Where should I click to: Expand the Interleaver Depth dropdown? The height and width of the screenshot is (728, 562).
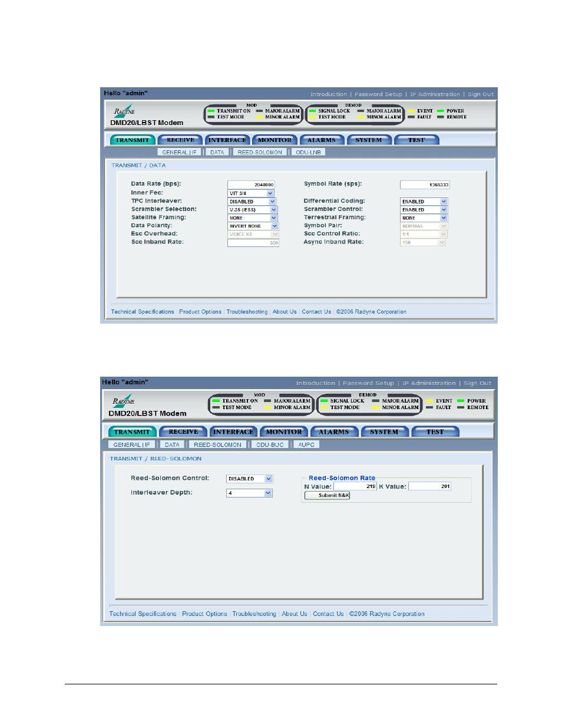click(249, 493)
